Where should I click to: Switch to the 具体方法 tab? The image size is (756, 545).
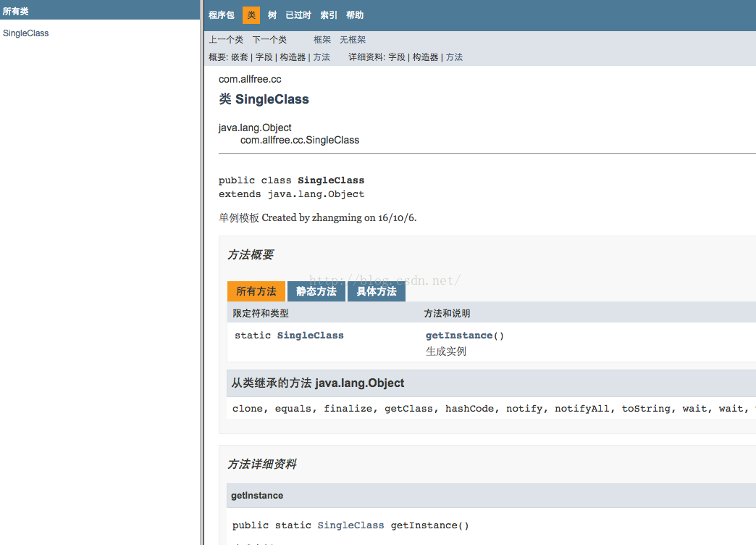coord(376,291)
